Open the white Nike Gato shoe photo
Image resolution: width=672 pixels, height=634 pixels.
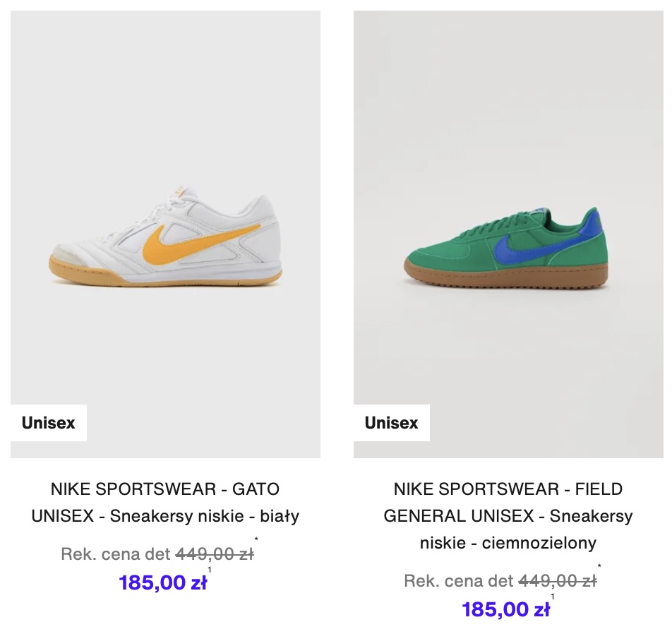165,234
